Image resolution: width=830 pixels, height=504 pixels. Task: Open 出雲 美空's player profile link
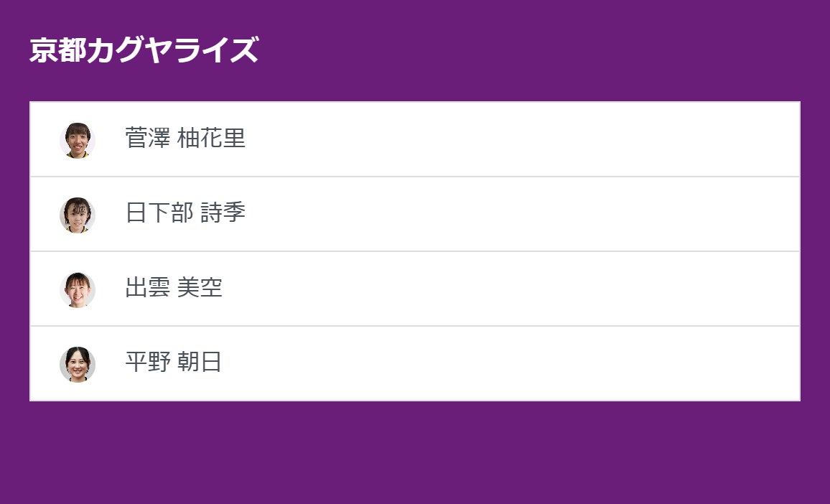tap(172, 288)
